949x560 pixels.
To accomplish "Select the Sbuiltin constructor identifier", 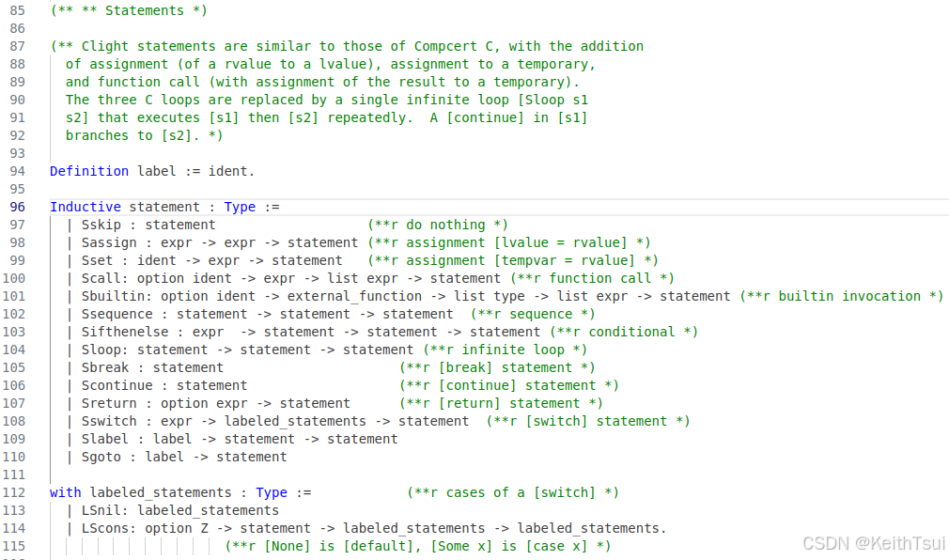I will [x=109, y=296].
